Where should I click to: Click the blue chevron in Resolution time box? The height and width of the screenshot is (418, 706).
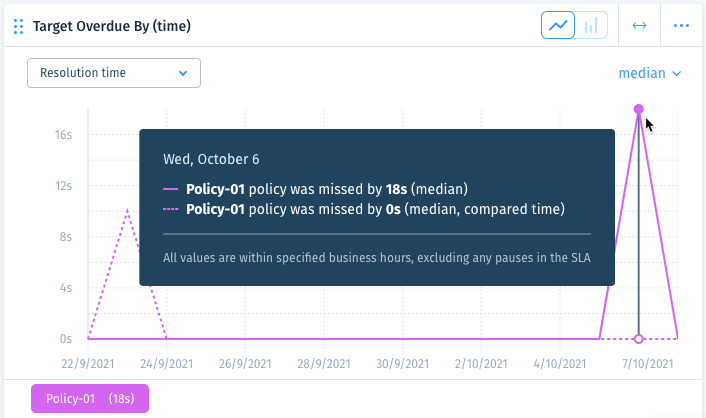pyautogui.click(x=183, y=73)
